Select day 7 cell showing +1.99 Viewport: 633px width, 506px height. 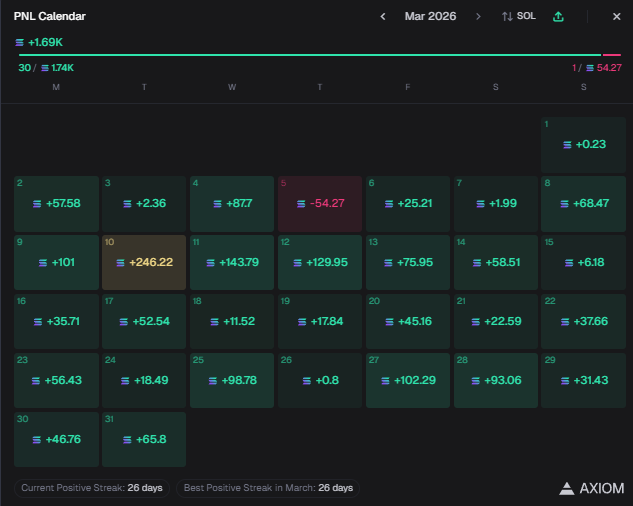click(496, 204)
